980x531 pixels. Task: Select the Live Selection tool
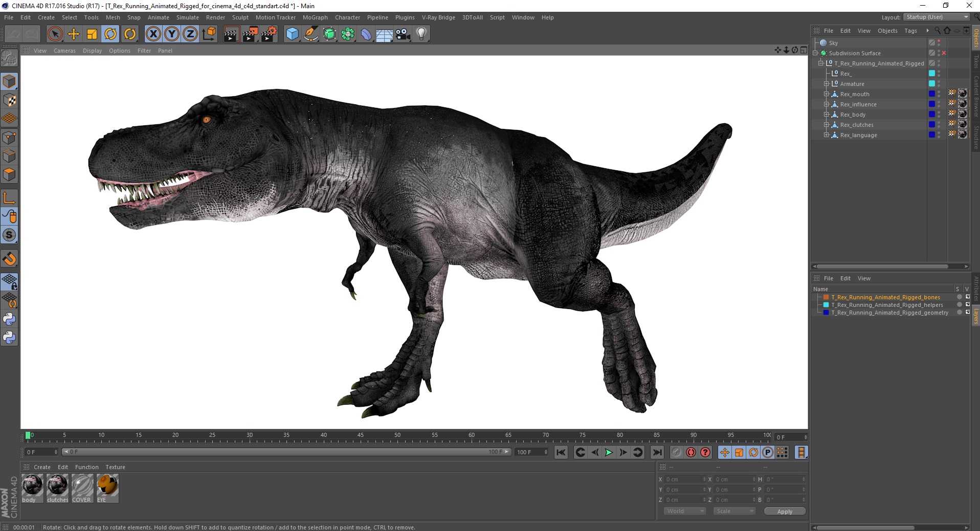(55, 34)
